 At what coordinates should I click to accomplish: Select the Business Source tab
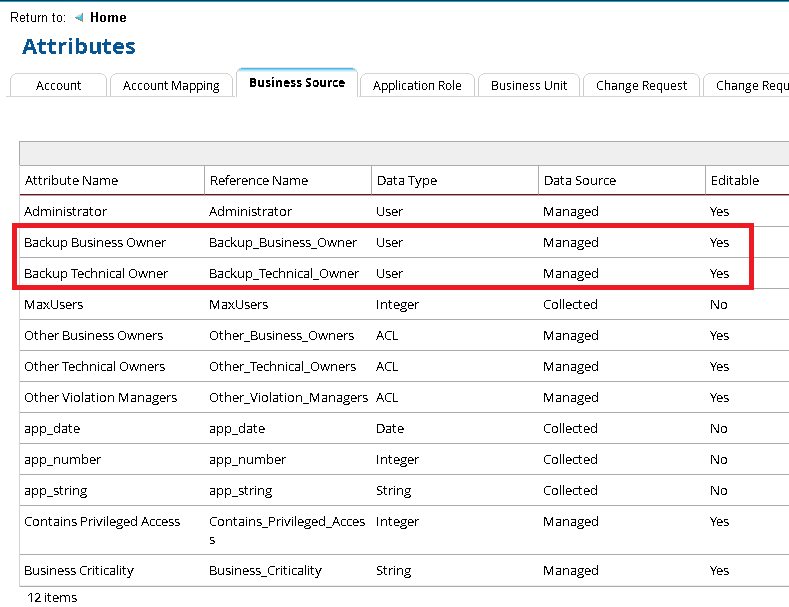pos(297,83)
